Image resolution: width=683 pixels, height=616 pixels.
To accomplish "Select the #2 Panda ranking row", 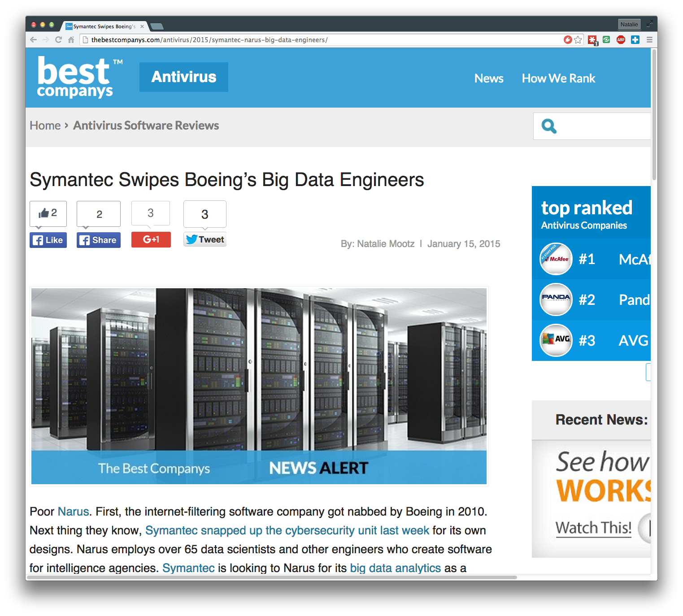I will click(x=591, y=299).
